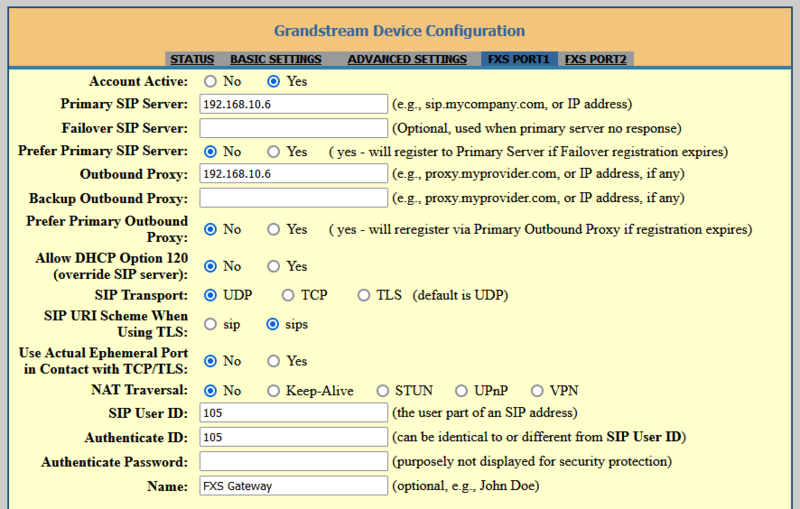
Task: Click the '(default is UDP)' hint text
Action: pos(460,295)
